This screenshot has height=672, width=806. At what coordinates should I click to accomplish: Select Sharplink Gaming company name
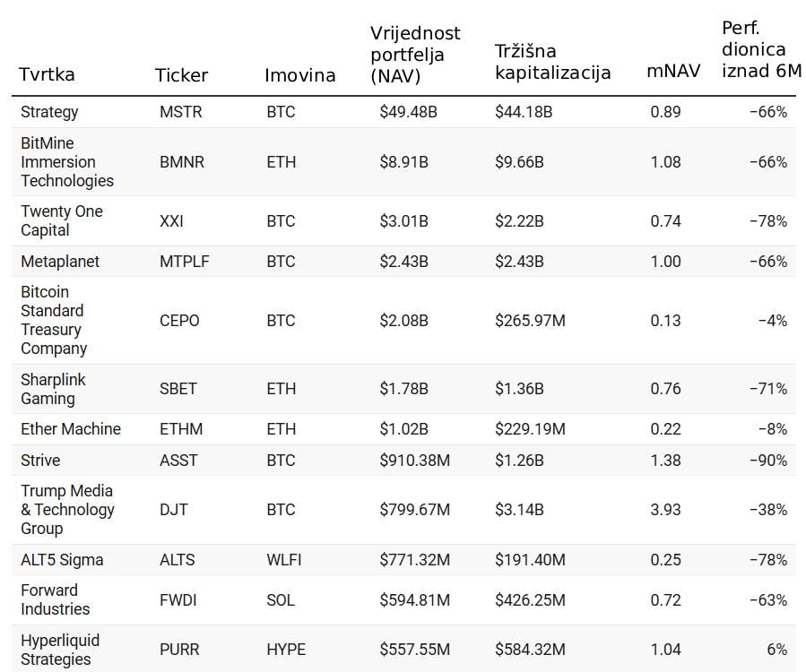pos(54,389)
